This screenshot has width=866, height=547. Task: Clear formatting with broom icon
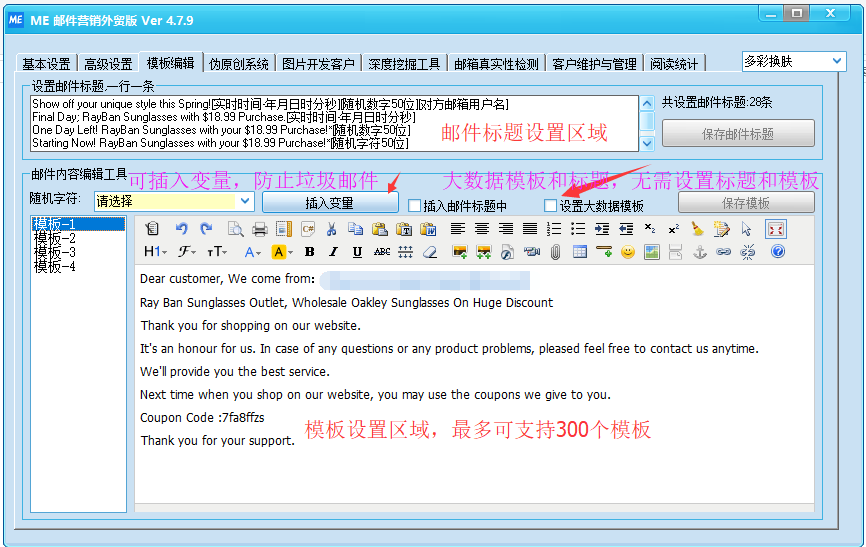tap(698, 229)
